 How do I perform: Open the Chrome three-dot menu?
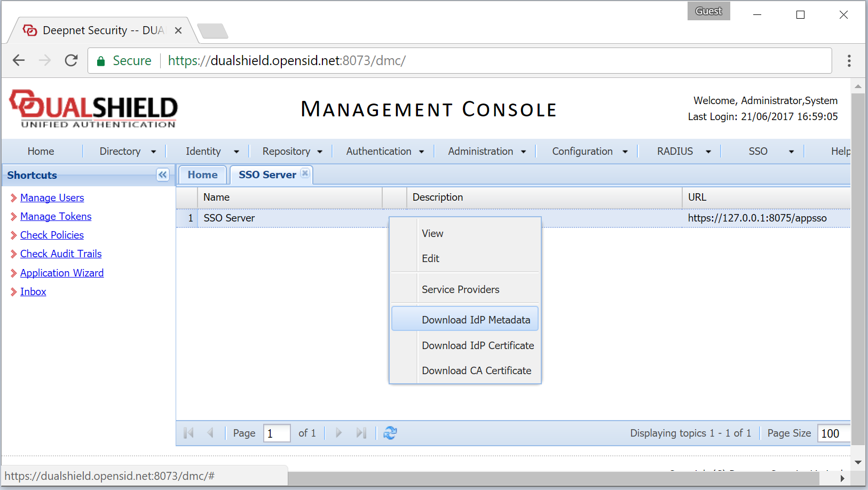(x=849, y=61)
